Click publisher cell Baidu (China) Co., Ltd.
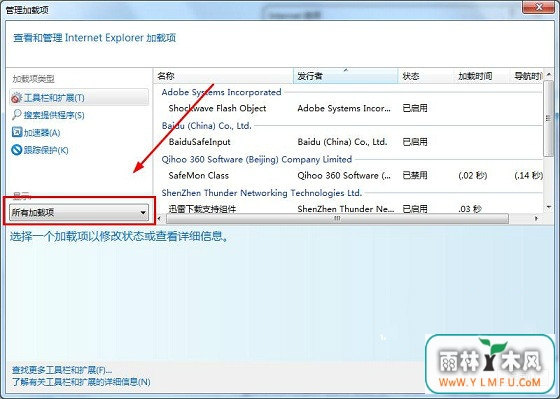This screenshot has width=560, height=399. click(x=342, y=142)
